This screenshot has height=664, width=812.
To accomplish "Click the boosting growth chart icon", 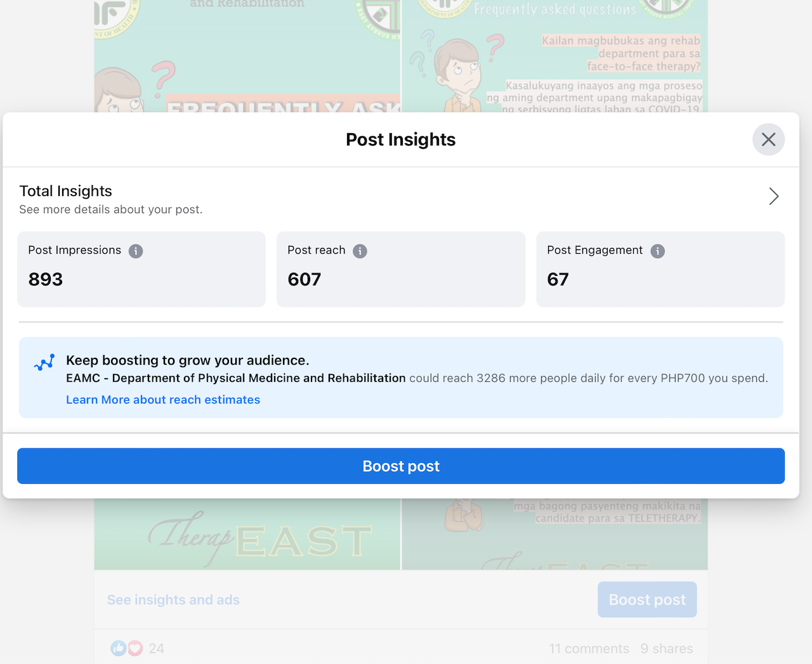I will pos(44,362).
